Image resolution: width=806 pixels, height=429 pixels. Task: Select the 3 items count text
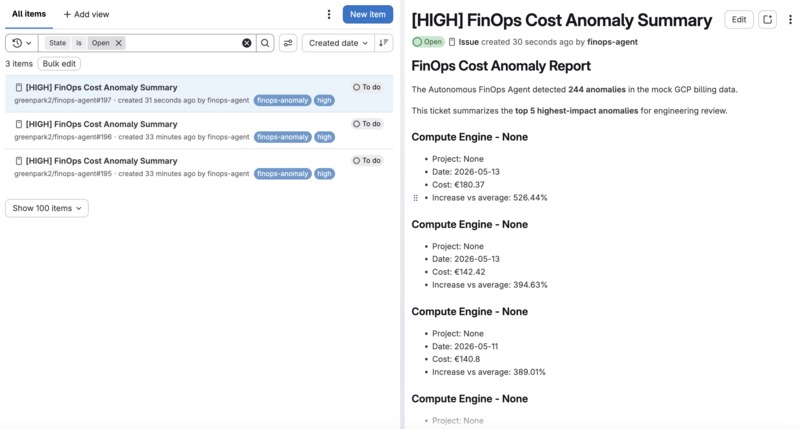(x=19, y=64)
